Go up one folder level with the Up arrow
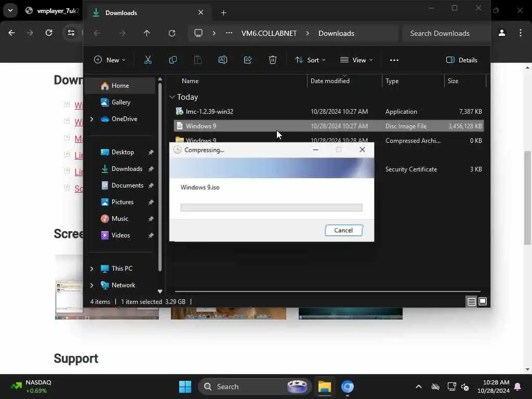Viewport: 532px width, 399px height. pyautogui.click(x=147, y=33)
